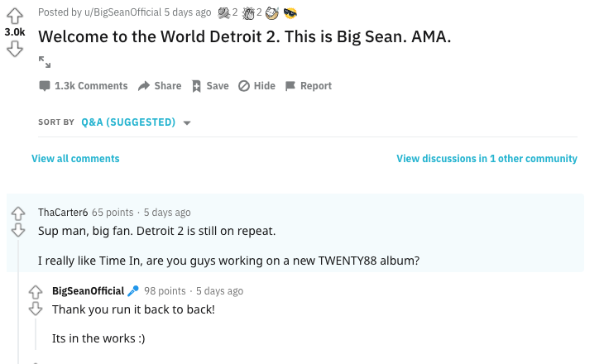Upvote ThaCarter6's comment
The width and height of the screenshot is (604, 364).
[18, 213]
